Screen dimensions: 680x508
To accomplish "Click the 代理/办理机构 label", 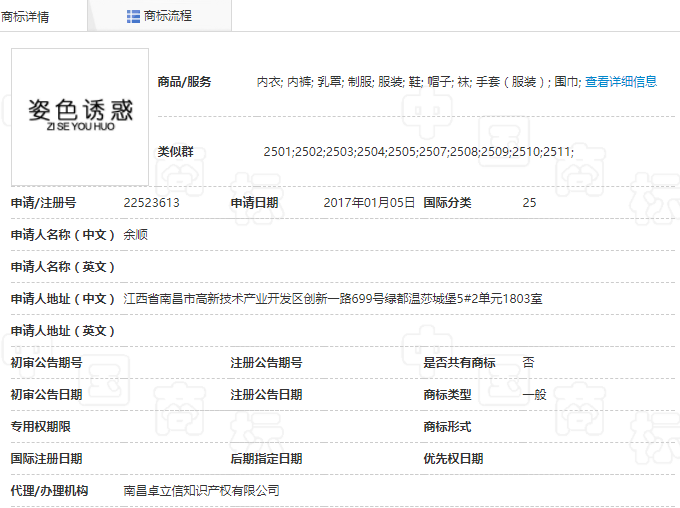I will pyautogui.click(x=49, y=491).
